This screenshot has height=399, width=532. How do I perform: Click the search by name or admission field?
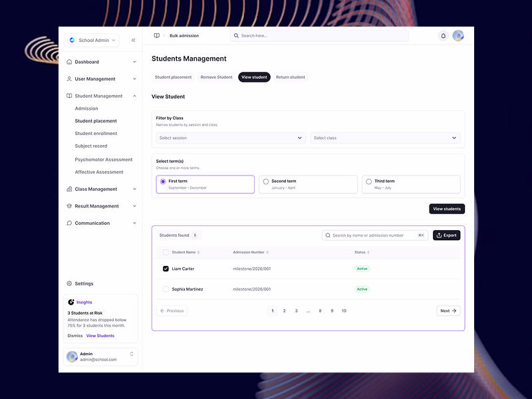[x=375, y=235]
